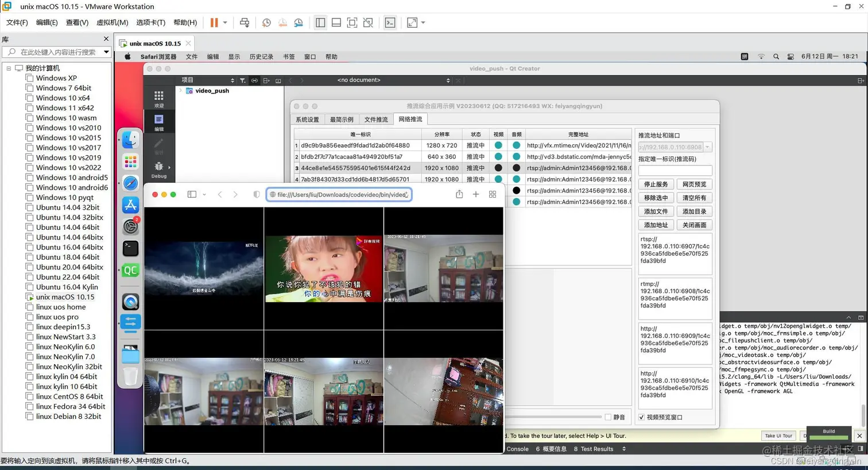Click the volume slider beside 静音
The height and width of the screenshot is (470, 868).
pos(553,417)
